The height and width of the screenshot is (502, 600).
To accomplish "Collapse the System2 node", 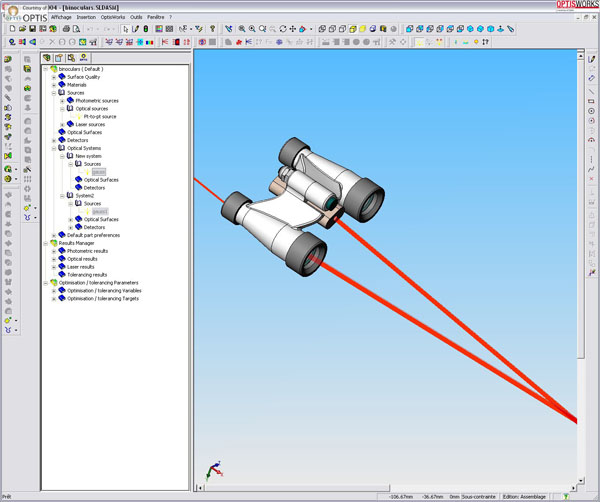I will [62, 196].
